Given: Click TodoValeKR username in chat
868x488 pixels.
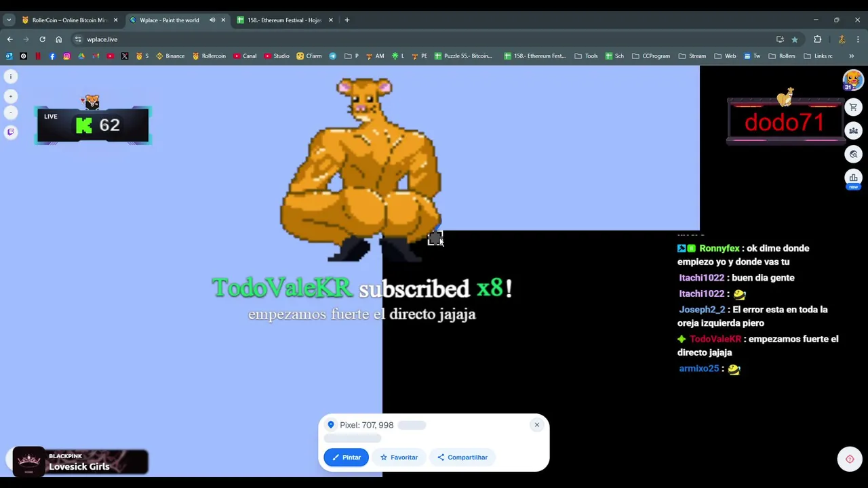Looking at the screenshot, I should (x=715, y=339).
